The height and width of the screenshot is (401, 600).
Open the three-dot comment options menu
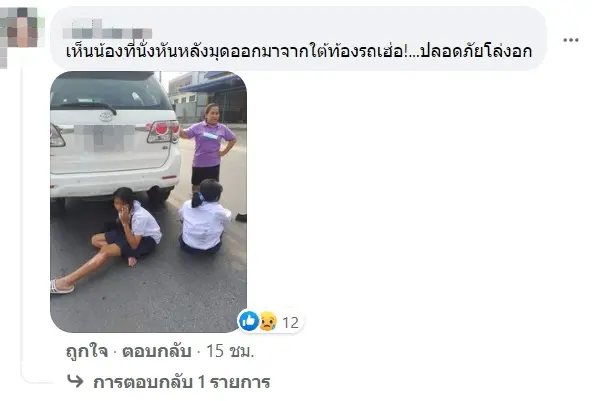tap(571, 40)
